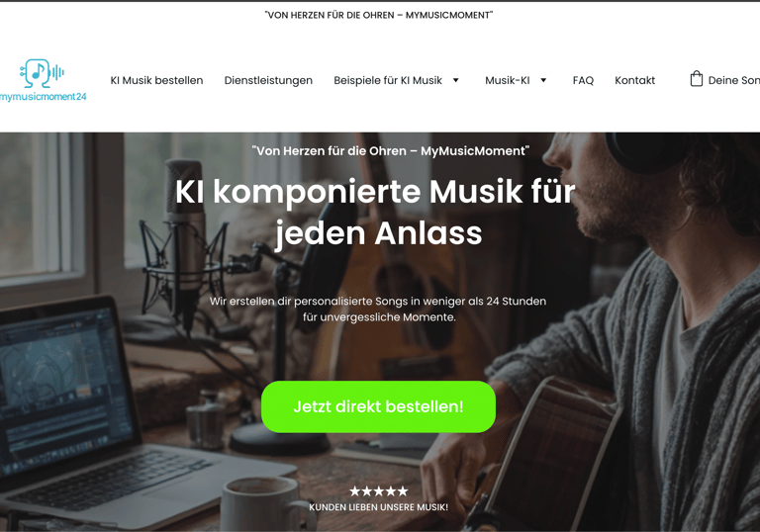Go to the FAQ page

pyautogui.click(x=583, y=80)
